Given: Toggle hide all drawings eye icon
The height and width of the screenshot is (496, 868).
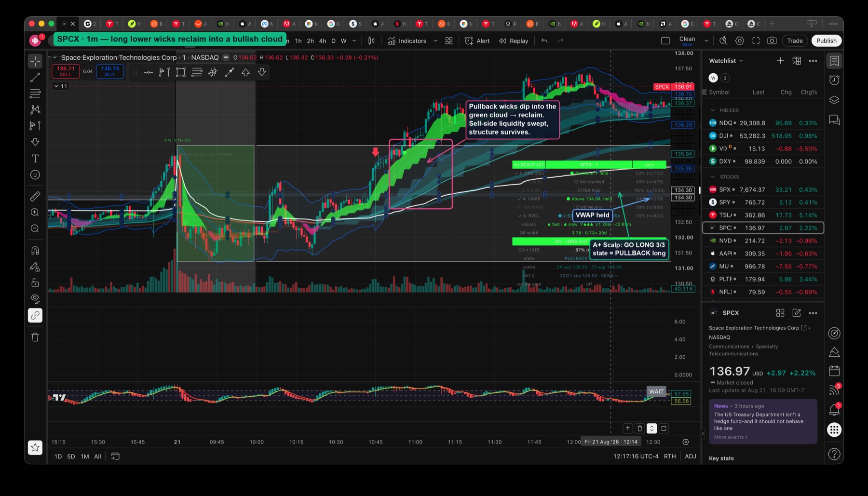Looking at the screenshot, I should pos(35,299).
